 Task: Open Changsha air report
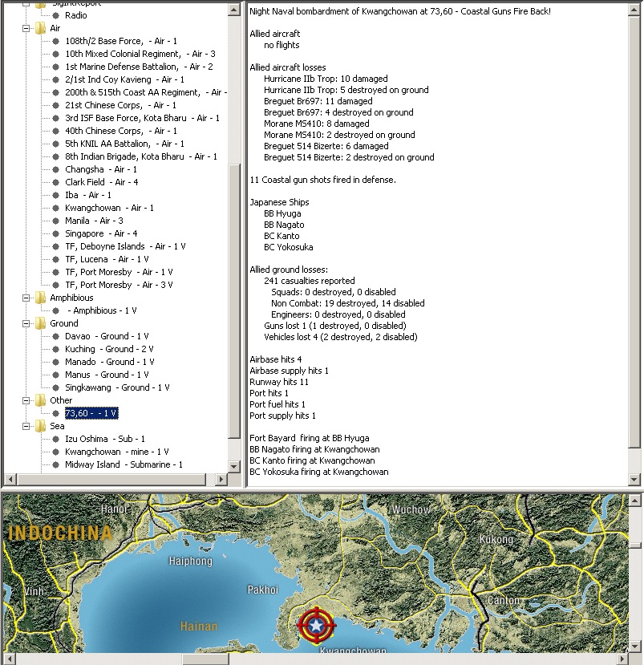[101, 169]
